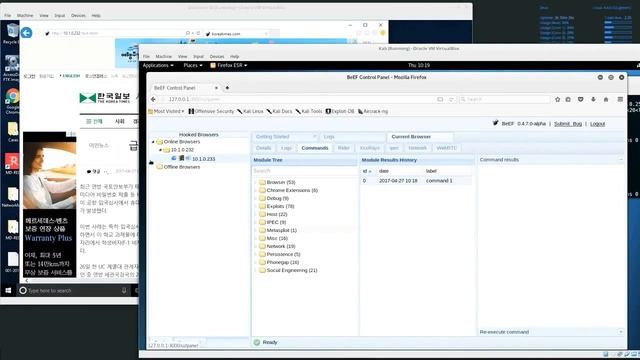Open the Rider sub-tab
Viewport: 640px width, 360px height.
344,148
